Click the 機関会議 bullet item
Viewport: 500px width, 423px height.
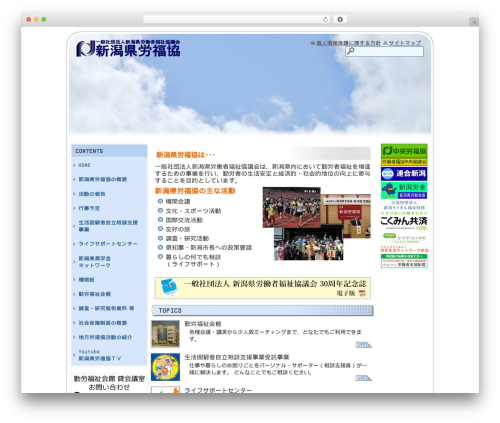[178, 201]
